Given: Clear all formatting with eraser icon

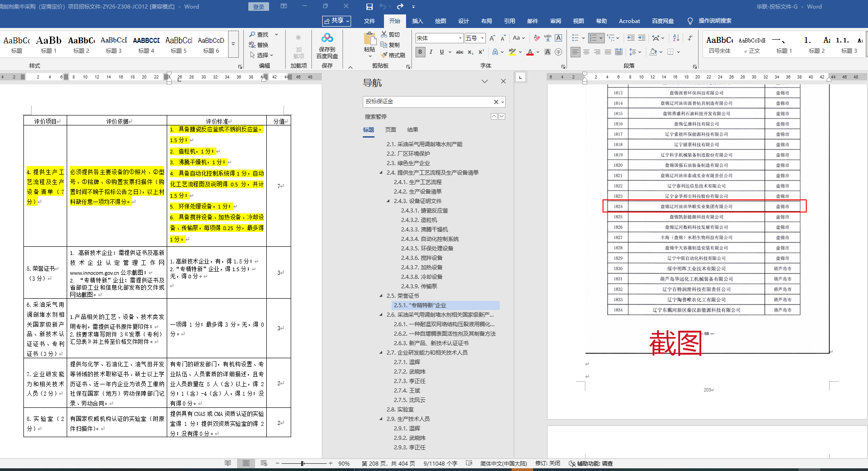Looking at the screenshot, I should click(537, 38).
